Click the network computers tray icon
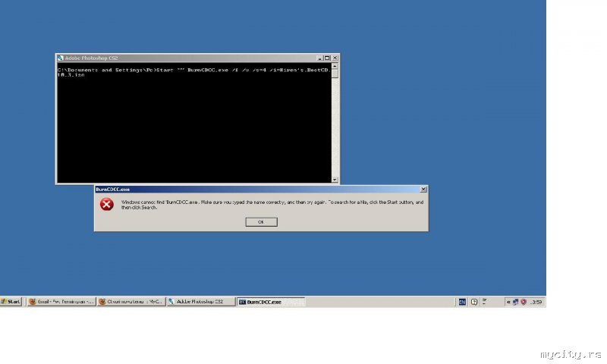The height and width of the screenshot is (364, 607). tap(516, 302)
